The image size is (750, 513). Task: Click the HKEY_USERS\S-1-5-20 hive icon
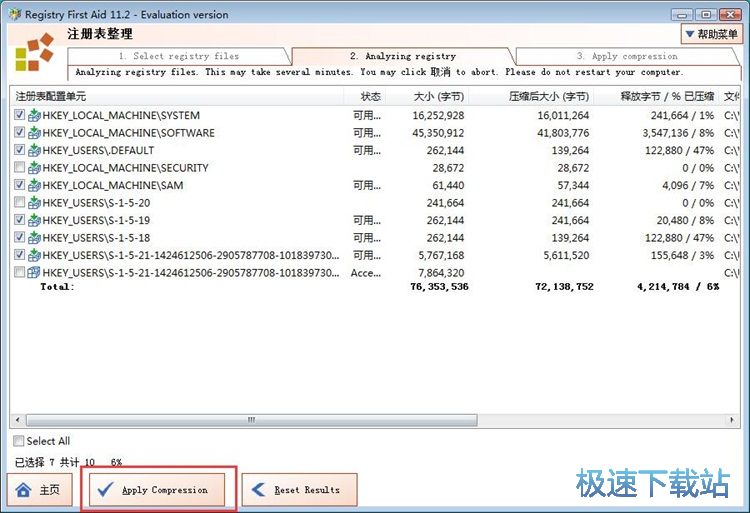coord(34,203)
